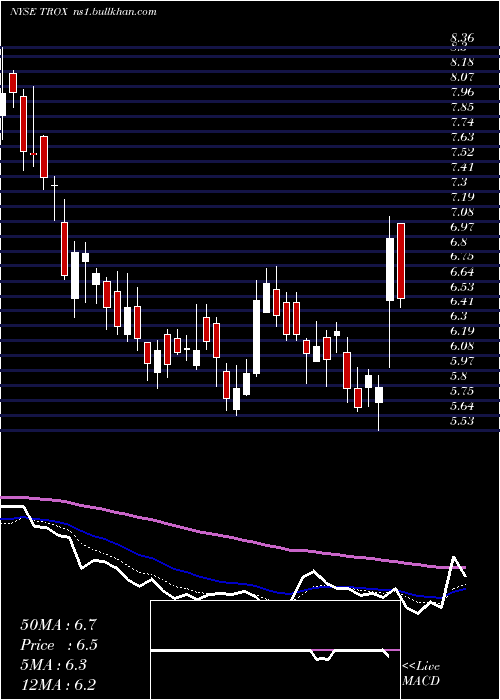Click the "NYSE TROX" chart title text
This screenshot has height=700, width=500.
pyautogui.click(x=38, y=12)
